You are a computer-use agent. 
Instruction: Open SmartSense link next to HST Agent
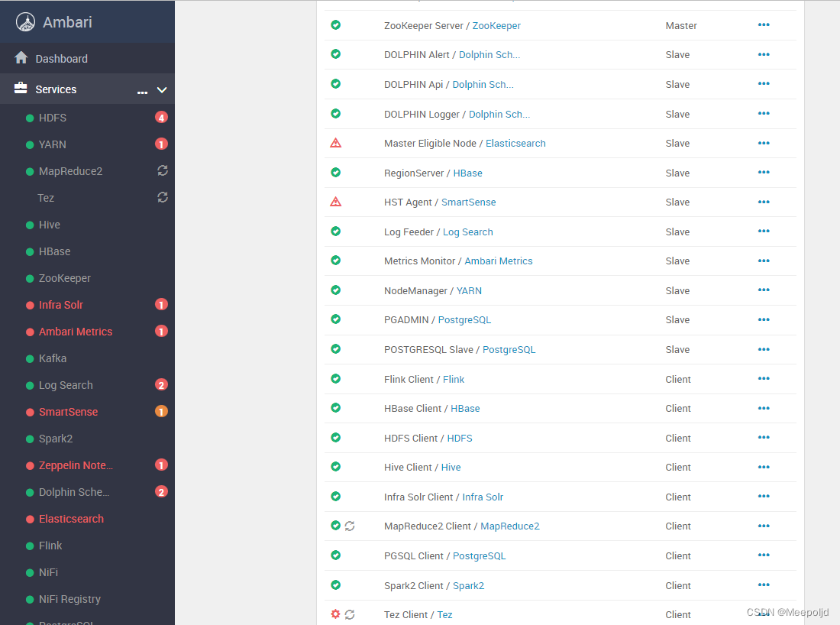tap(468, 202)
